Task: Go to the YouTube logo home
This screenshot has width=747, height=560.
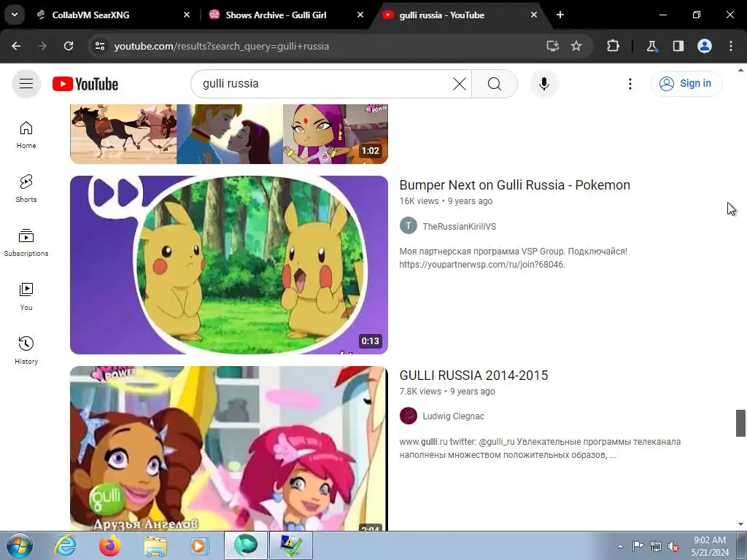Action: click(85, 84)
